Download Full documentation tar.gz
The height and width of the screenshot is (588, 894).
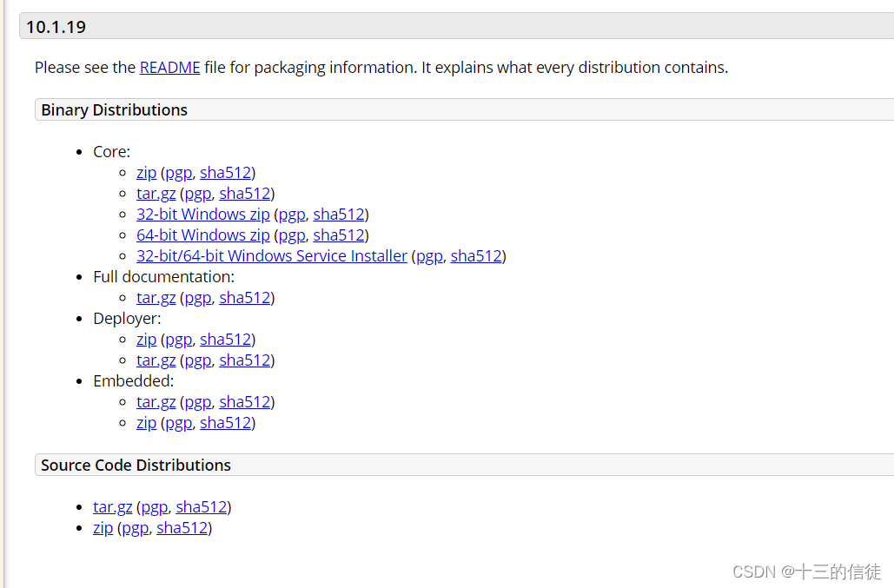coord(156,298)
